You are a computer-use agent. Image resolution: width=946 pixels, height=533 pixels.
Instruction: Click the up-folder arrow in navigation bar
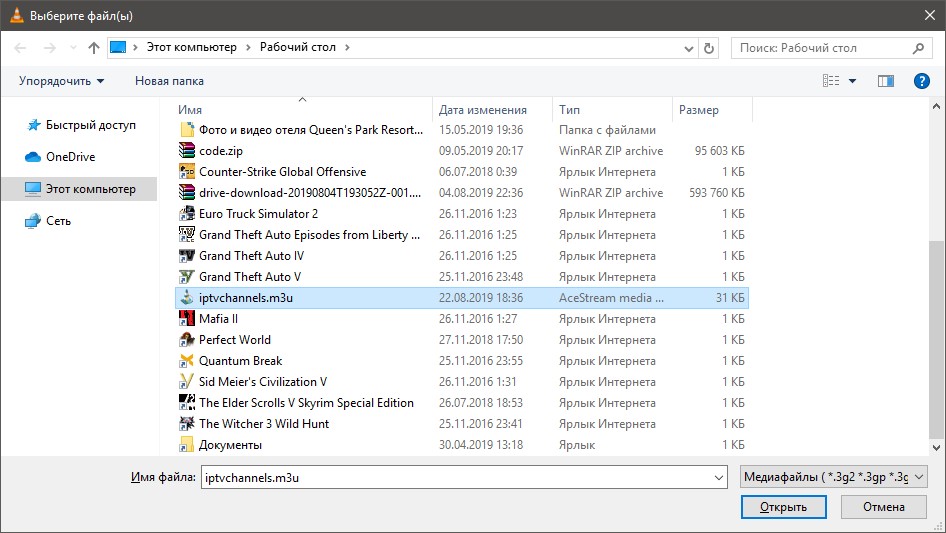(x=94, y=48)
